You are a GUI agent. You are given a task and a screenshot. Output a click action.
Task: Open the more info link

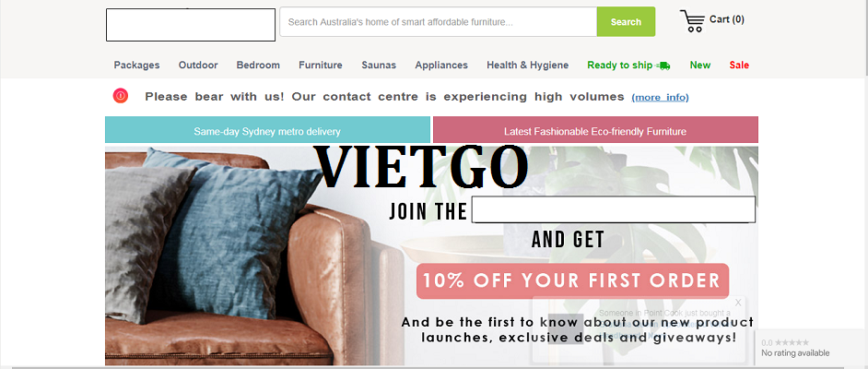click(x=660, y=98)
